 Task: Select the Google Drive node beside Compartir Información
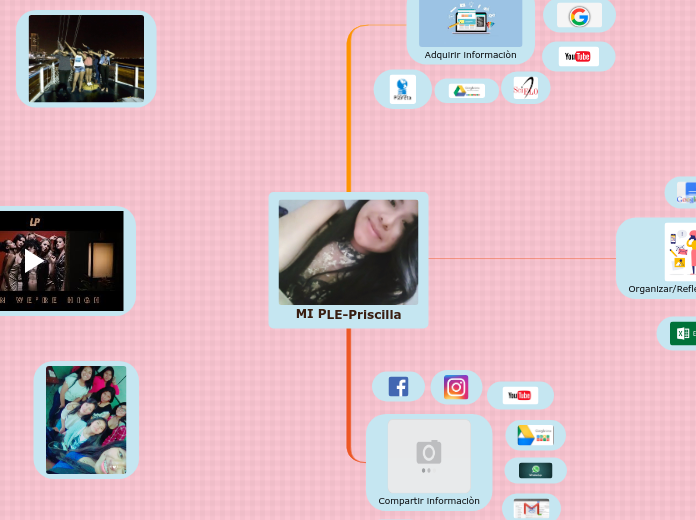click(535, 435)
